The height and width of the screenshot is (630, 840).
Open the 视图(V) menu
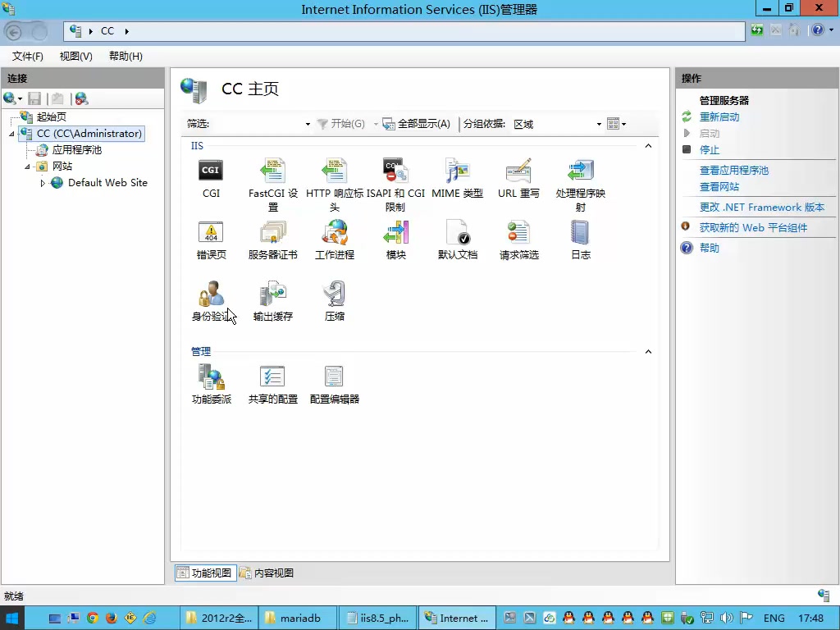pos(75,57)
